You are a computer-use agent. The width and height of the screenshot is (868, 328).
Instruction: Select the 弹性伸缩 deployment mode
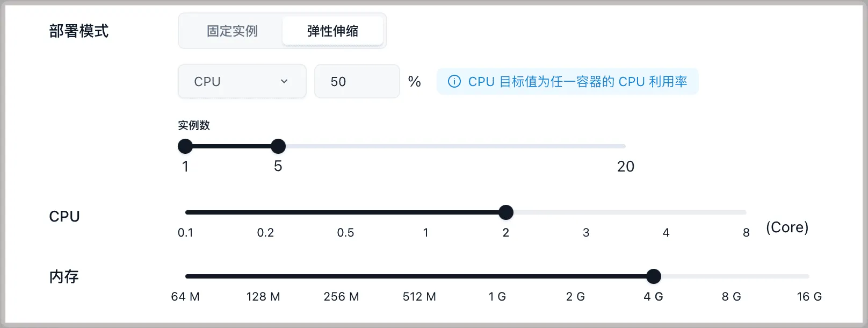click(332, 31)
